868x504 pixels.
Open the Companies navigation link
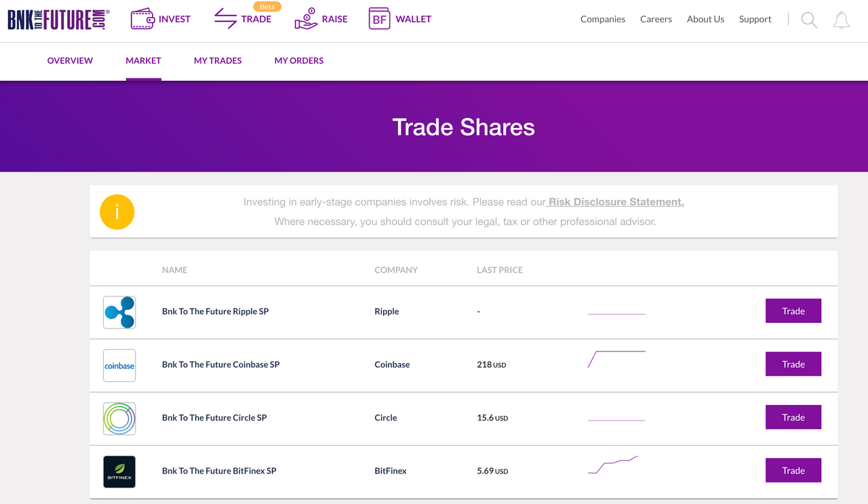click(x=603, y=19)
